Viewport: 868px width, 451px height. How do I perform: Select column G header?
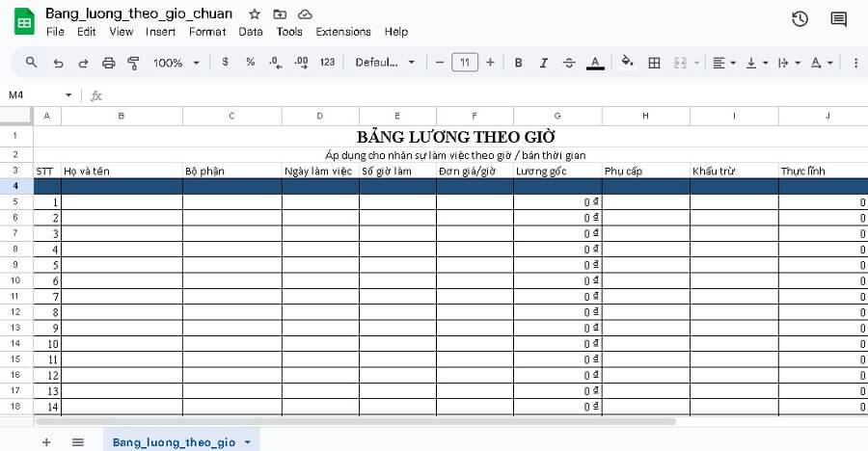click(x=557, y=116)
